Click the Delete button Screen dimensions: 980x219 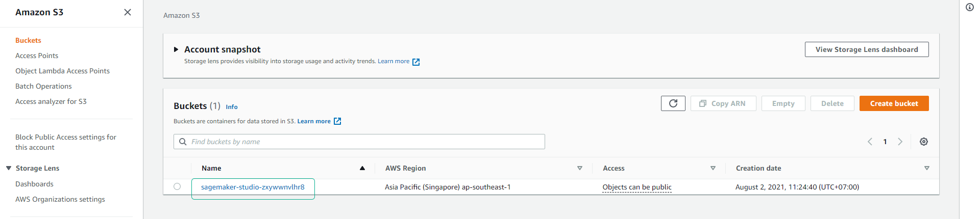pyautogui.click(x=832, y=103)
